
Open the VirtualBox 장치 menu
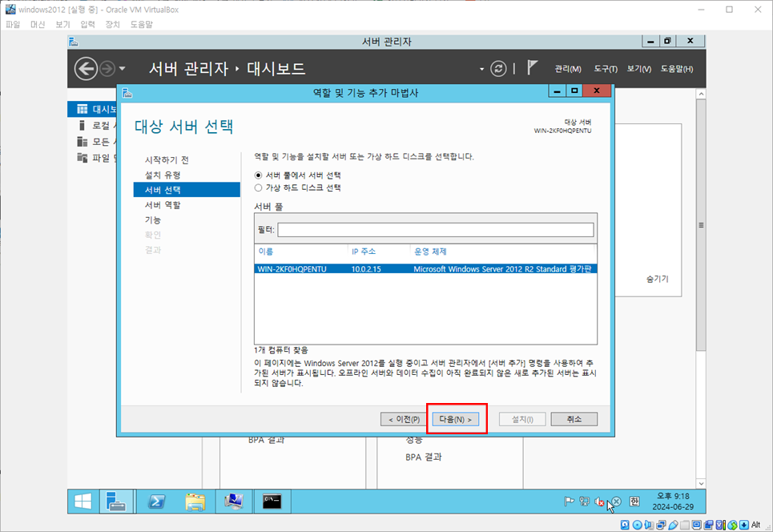tap(112, 24)
